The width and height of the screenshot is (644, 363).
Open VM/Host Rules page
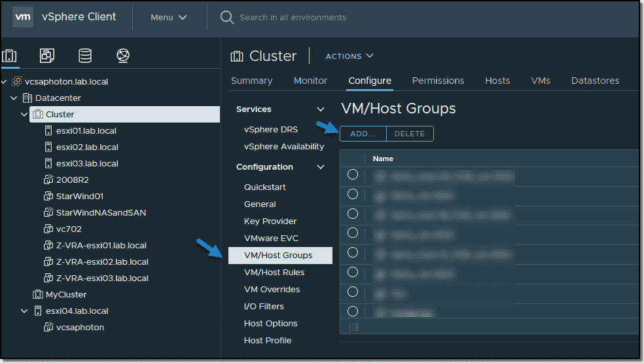274,273
